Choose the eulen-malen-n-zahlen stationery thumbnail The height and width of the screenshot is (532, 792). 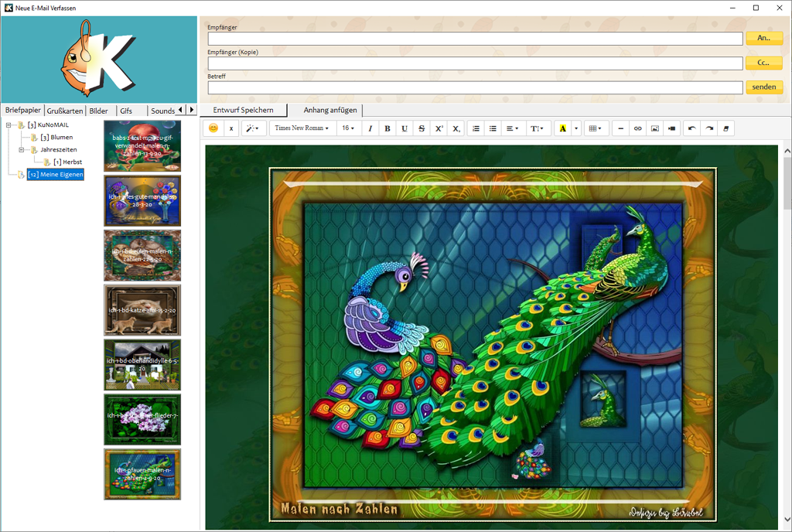tap(142, 255)
